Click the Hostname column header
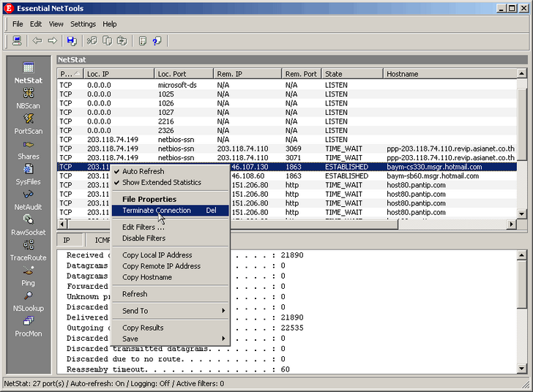 pos(450,74)
